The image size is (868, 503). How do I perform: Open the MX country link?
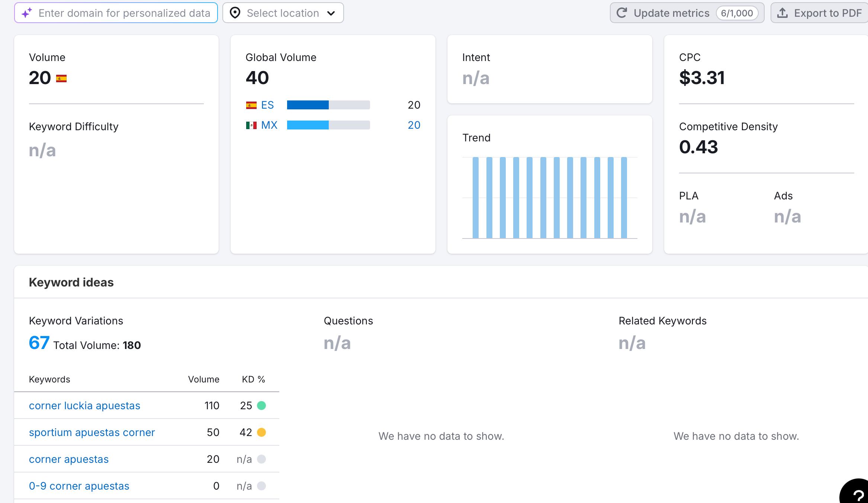pos(269,125)
